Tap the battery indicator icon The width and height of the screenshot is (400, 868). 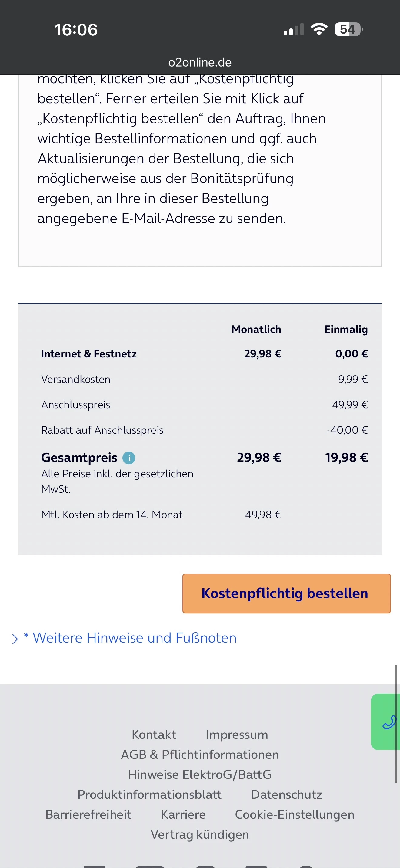point(348,29)
